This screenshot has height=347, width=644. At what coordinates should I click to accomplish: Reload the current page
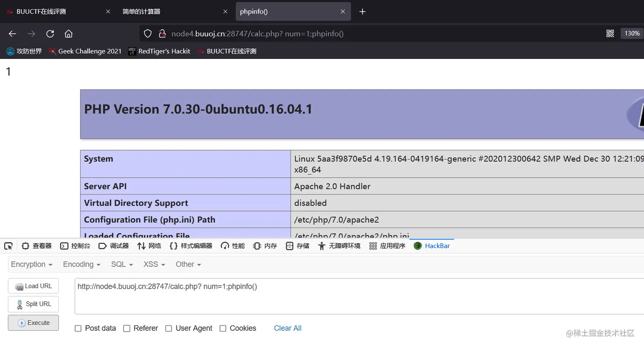[x=50, y=34]
